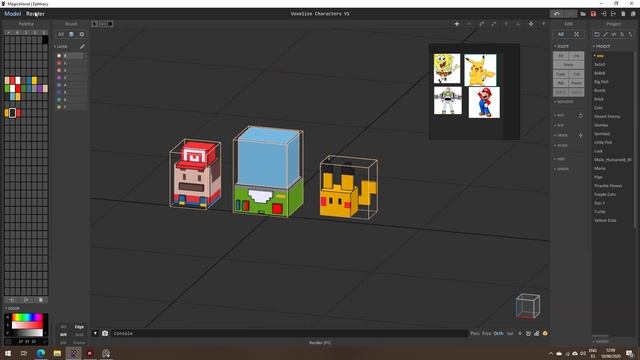Open Microsoft Edge from taskbar
The height and width of the screenshot is (360, 640).
point(40,353)
